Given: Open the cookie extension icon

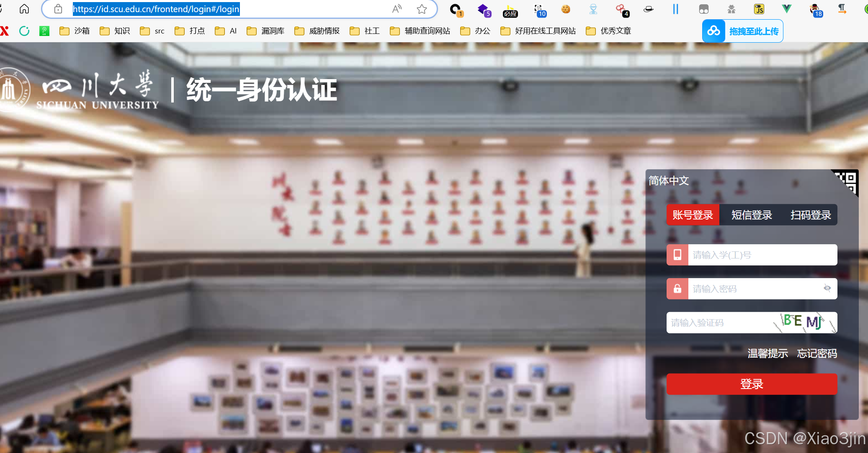Looking at the screenshot, I should coord(566,9).
